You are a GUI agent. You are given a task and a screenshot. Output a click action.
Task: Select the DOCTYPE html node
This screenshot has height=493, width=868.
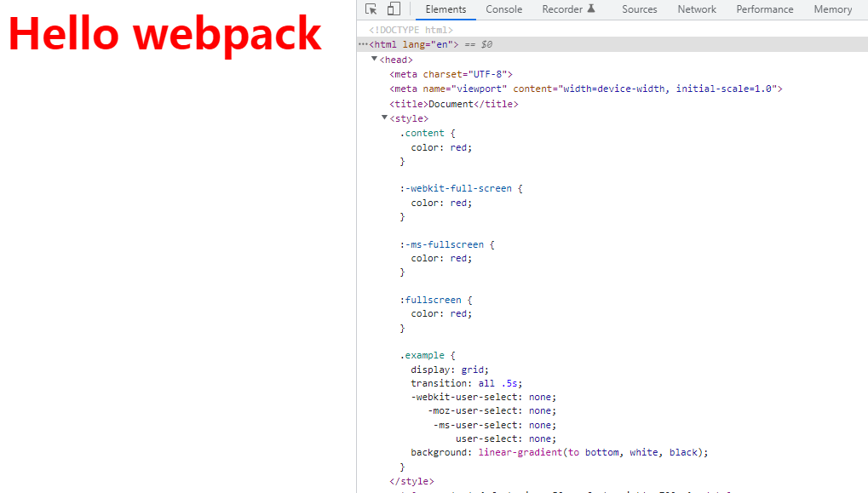pyautogui.click(x=411, y=30)
